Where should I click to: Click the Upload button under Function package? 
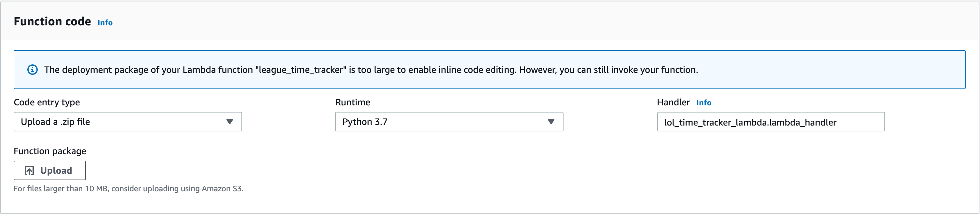[x=49, y=170]
